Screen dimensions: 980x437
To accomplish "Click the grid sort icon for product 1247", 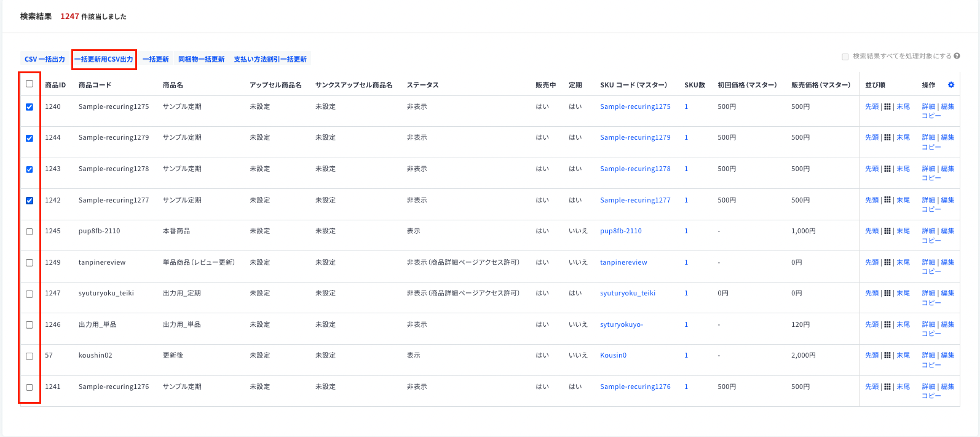I will (887, 294).
